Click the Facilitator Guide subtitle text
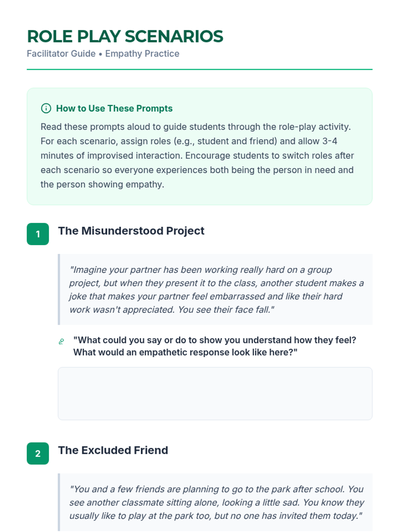399x532 pixels. (61, 54)
